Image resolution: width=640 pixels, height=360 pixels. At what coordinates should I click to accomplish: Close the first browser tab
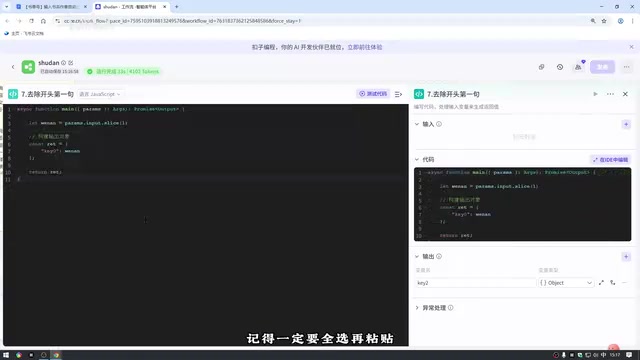(x=85, y=7)
